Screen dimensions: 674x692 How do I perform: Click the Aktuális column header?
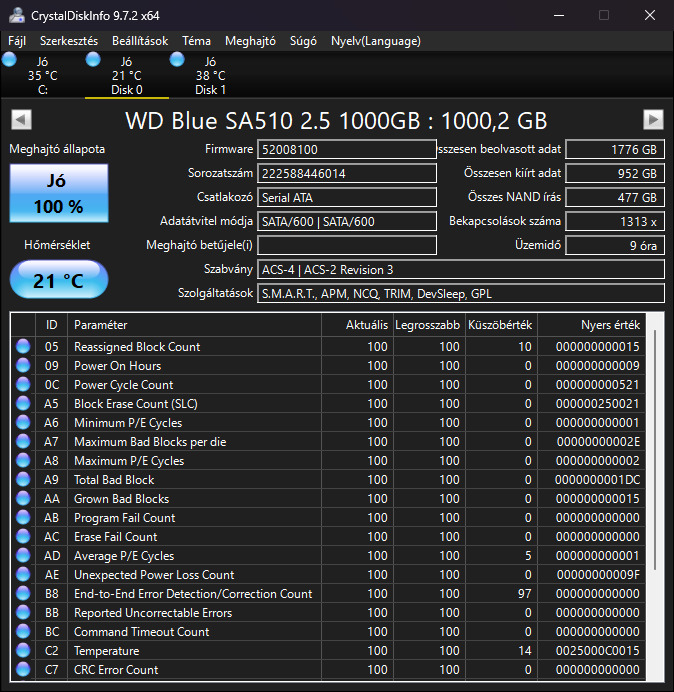coord(358,325)
